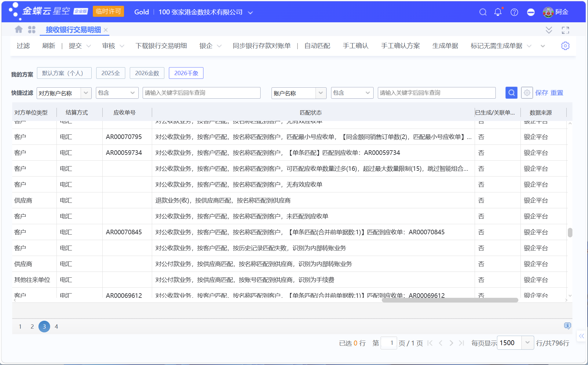Viewport: 588px width, 365px height.
Task: Click the 刷新 toolbar item
Action: coord(49,46)
